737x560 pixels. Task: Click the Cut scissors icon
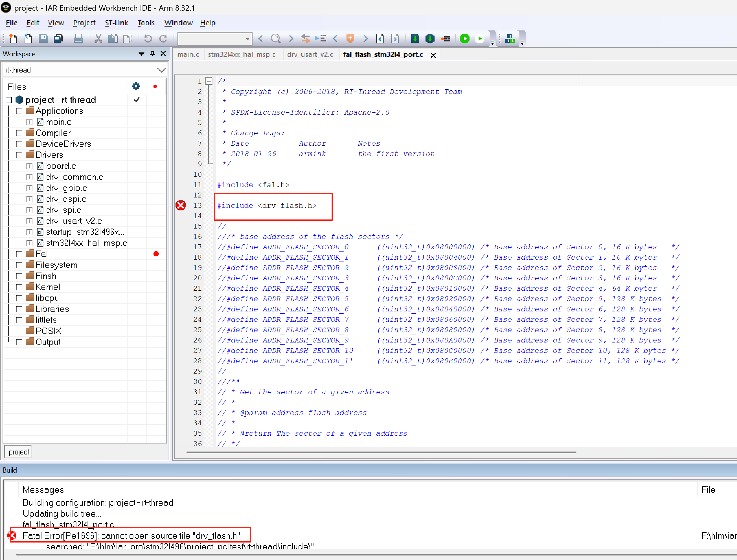click(98, 39)
